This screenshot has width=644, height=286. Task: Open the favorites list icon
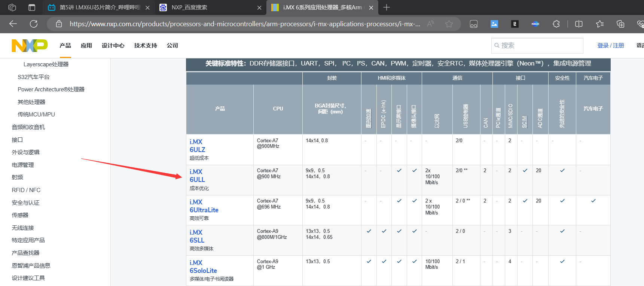pos(600,24)
